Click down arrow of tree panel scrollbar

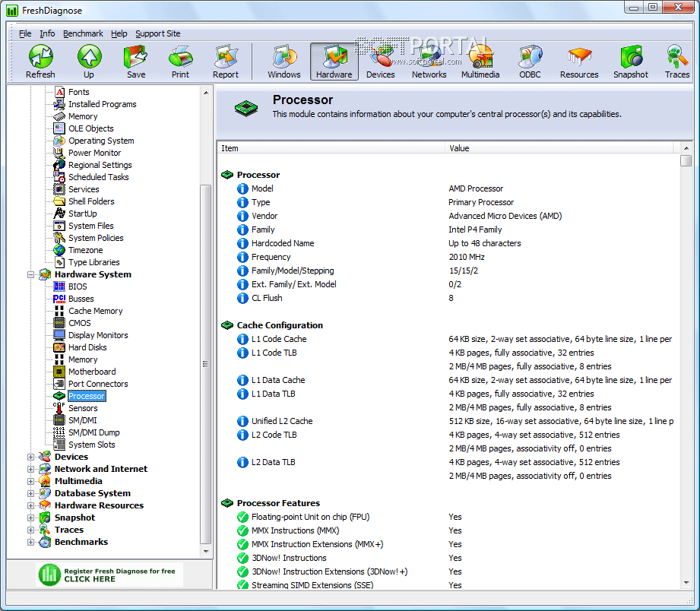click(x=206, y=552)
